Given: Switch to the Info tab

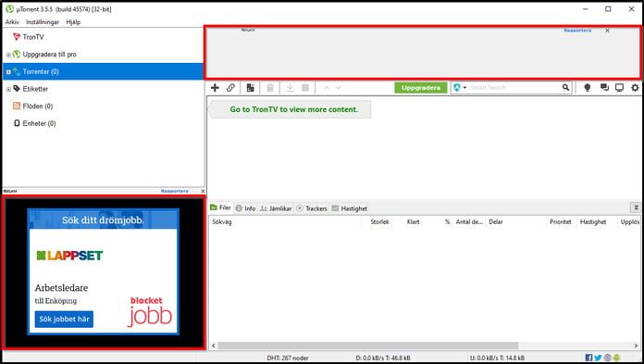Looking at the screenshot, I should pos(245,208).
